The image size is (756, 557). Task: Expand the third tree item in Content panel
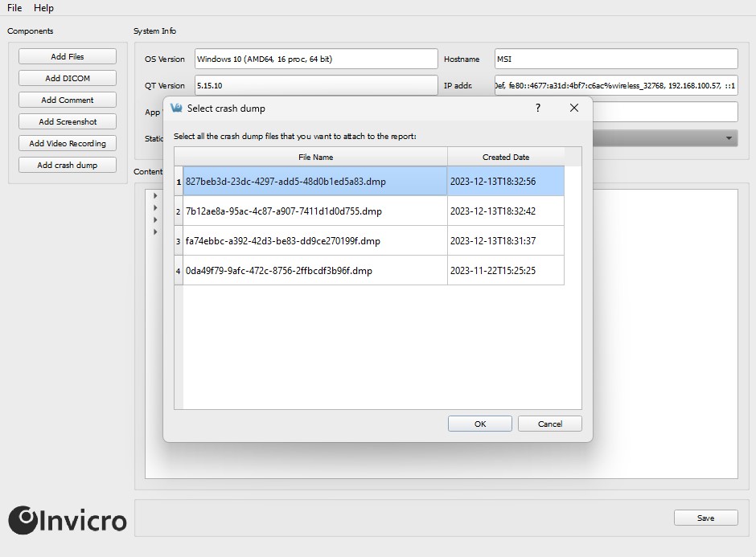[155, 219]
